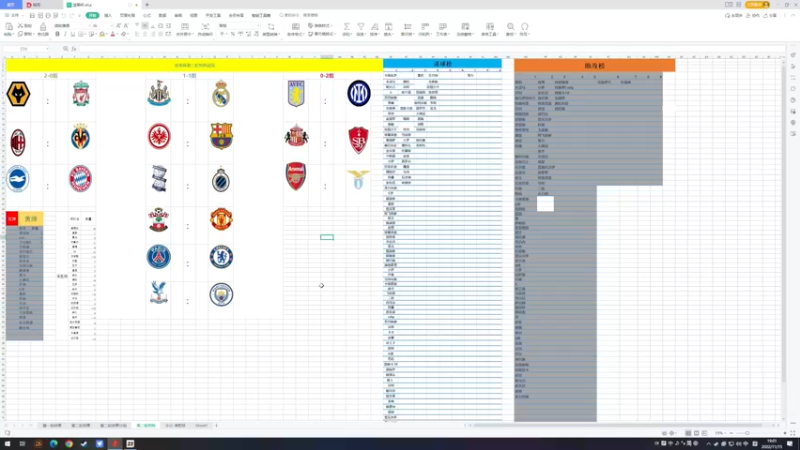Open the number format dropdown
The image size is (800, 450).
tap(258, 26)
